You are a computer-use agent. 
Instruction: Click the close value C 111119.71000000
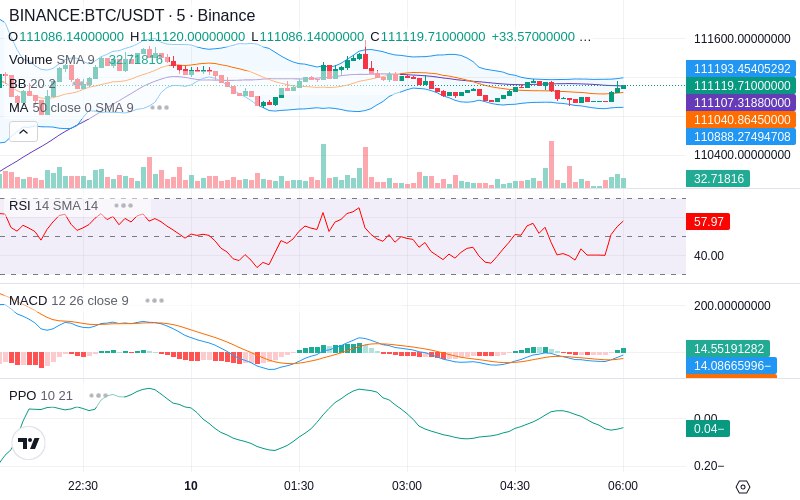coord(428,37)
